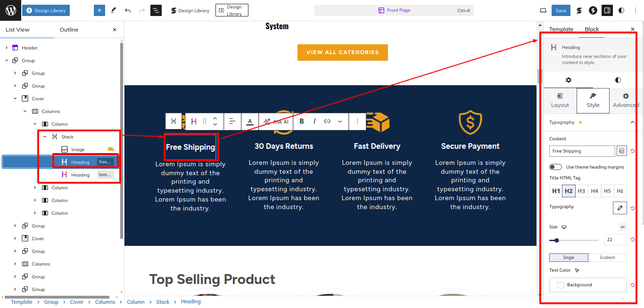
Task: Open block options three-dot menu in toolbar
Action: pyautogui.click(x=357, y=122)
